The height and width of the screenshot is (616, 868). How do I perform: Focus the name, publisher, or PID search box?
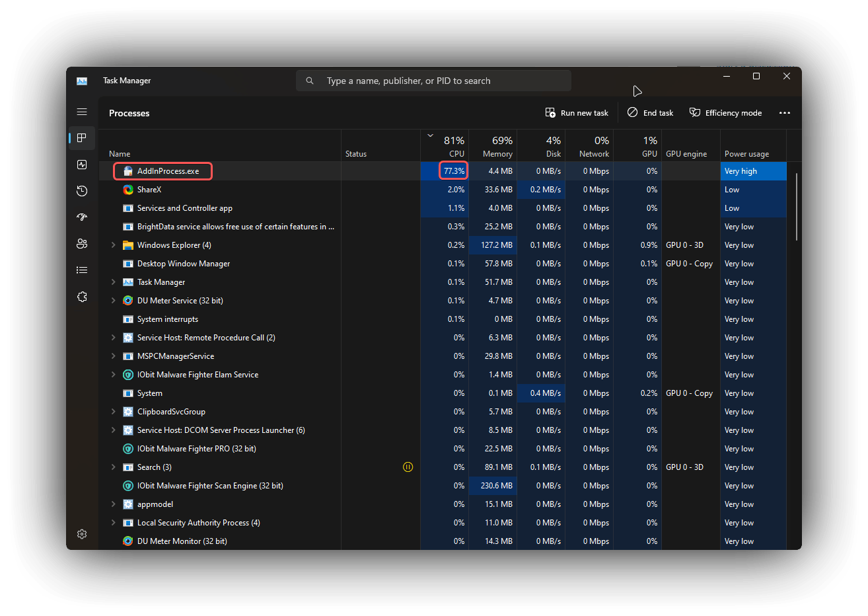coord(433,81)
